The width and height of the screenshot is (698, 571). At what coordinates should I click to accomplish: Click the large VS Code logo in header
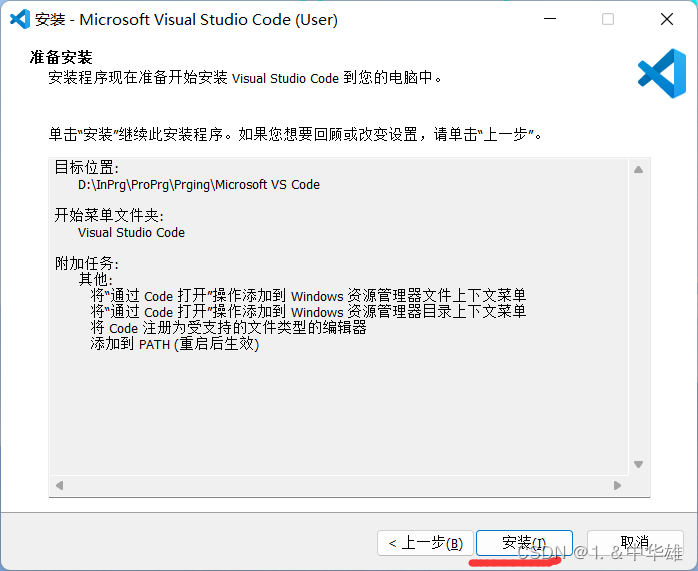662,73
